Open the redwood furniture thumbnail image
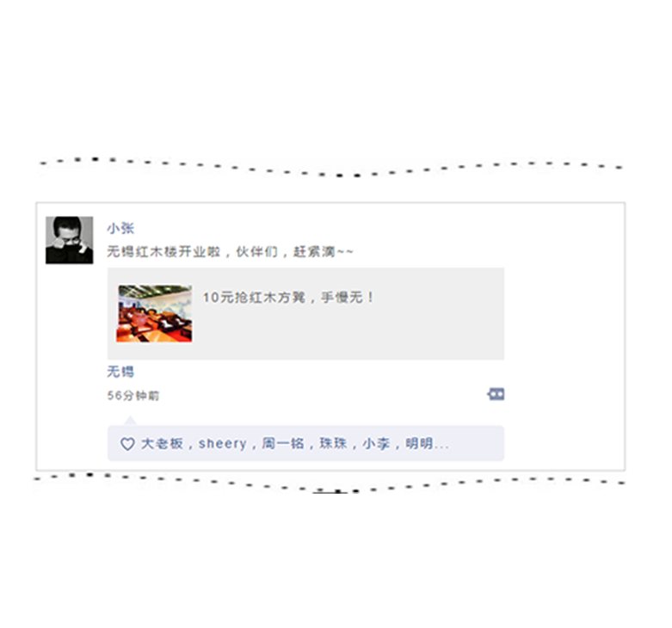 click(154, 314)
